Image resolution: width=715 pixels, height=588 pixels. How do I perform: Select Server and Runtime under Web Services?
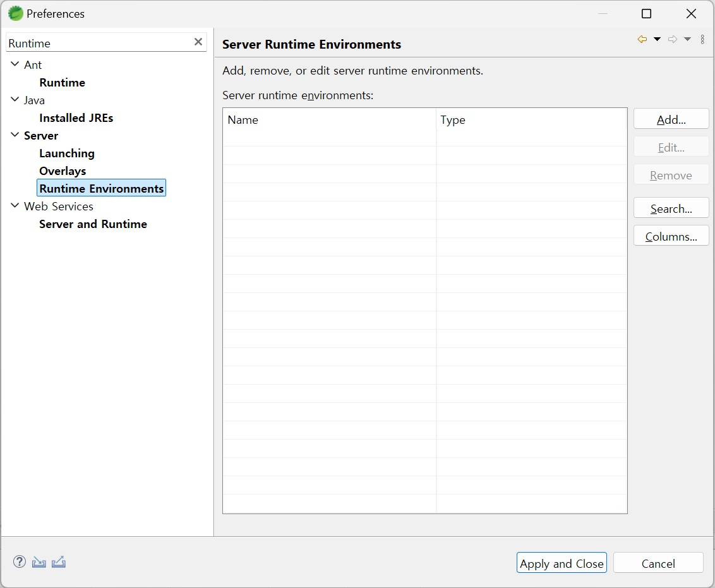93,224
